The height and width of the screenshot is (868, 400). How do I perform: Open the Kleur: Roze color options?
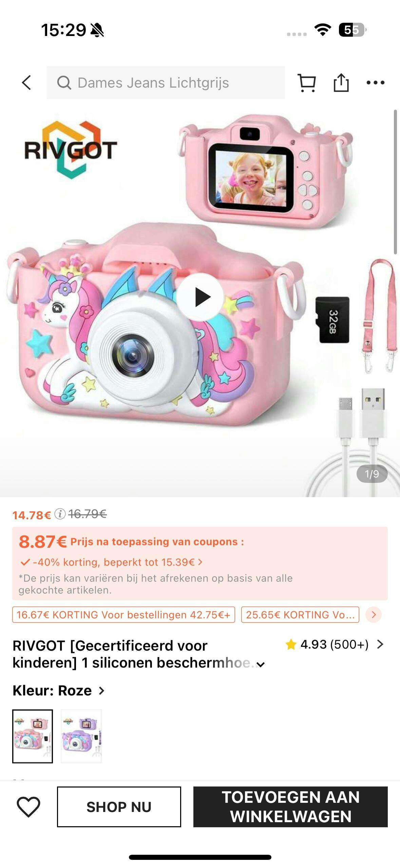(58, 691)
